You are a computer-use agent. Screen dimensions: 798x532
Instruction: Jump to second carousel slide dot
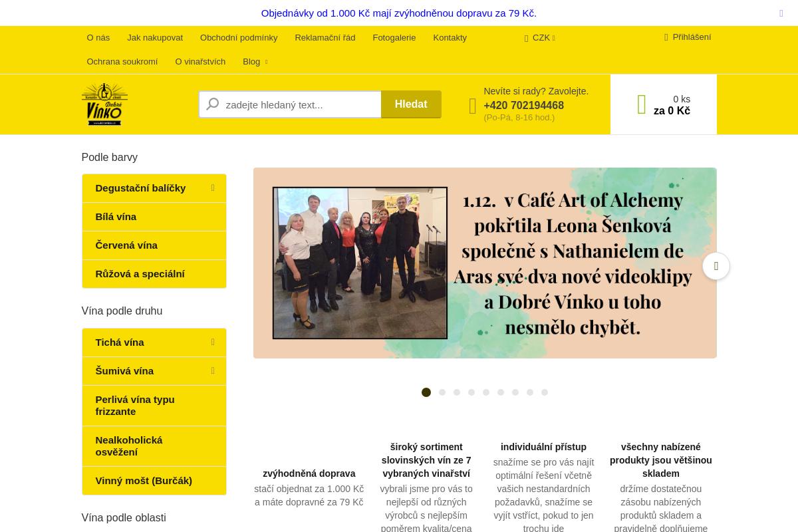442,392
